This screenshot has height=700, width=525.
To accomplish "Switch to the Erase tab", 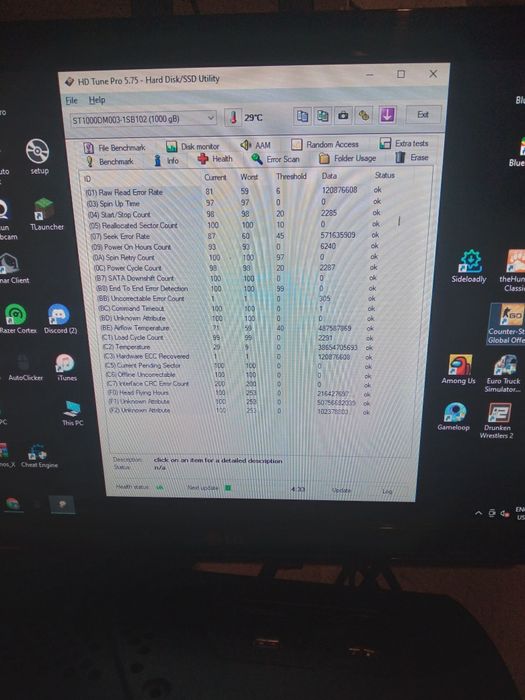I will [412, 158].
